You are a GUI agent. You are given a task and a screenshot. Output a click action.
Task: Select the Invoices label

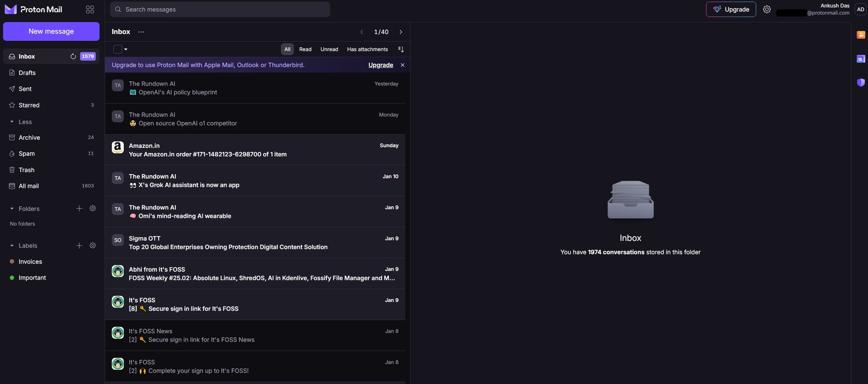click(x=51, y=262)
